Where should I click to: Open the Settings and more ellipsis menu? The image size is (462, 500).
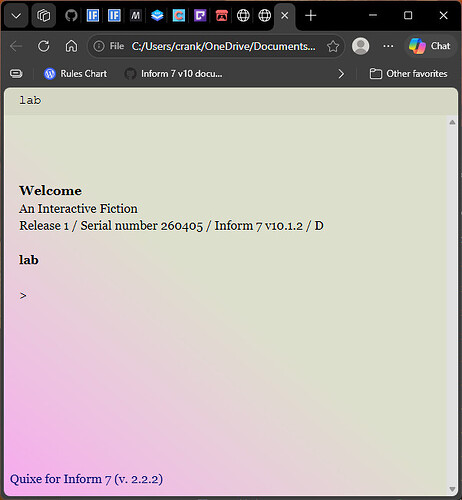click(x=388, y=46)
